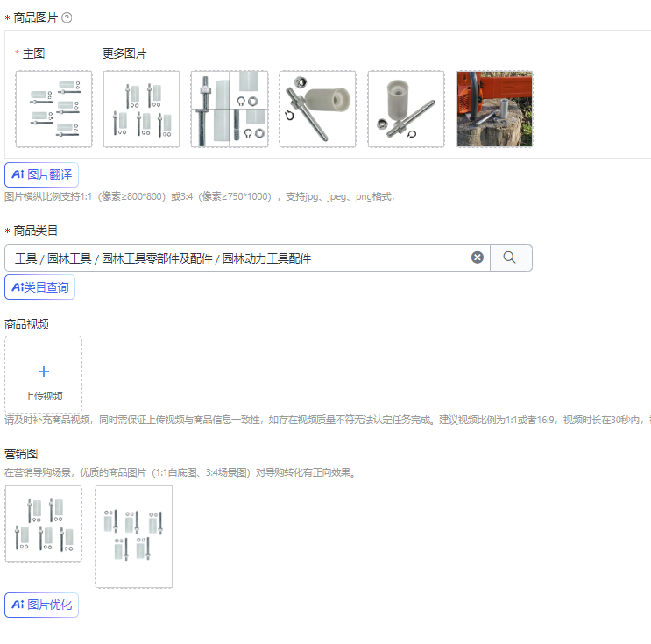651x644 pixels.
Task: Click the 商品视频 section label
Action: (26, 324)
